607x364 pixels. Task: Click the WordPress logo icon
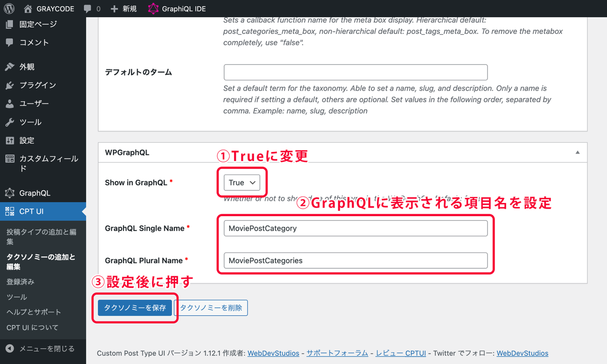(x=9, y=8)
